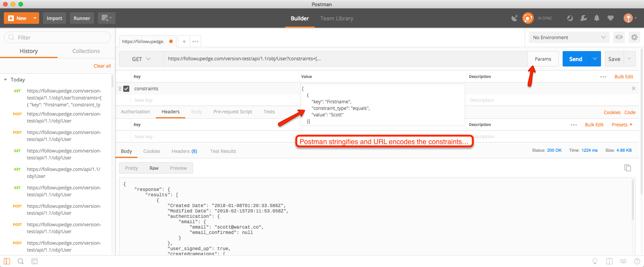The height and width of the screenshot is (267, 644).
Task: Click the two-pane layout icon bottom right
Action: (609, 261)
